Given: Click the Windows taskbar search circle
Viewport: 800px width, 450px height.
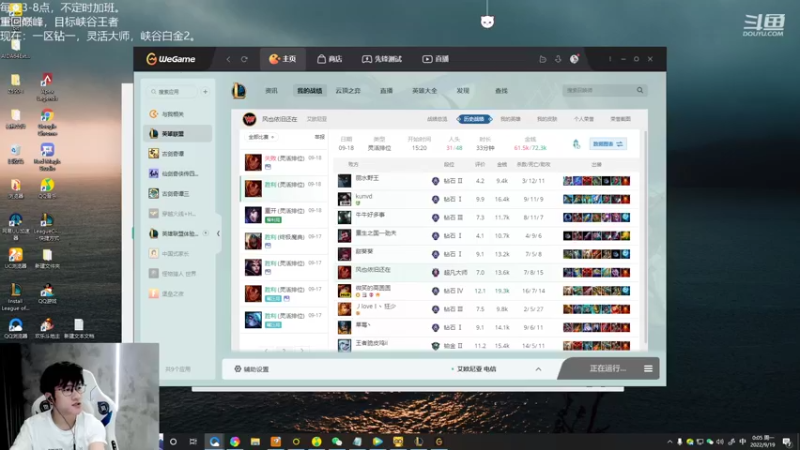Looking at the screenshot, I should (x=173, y=441).
